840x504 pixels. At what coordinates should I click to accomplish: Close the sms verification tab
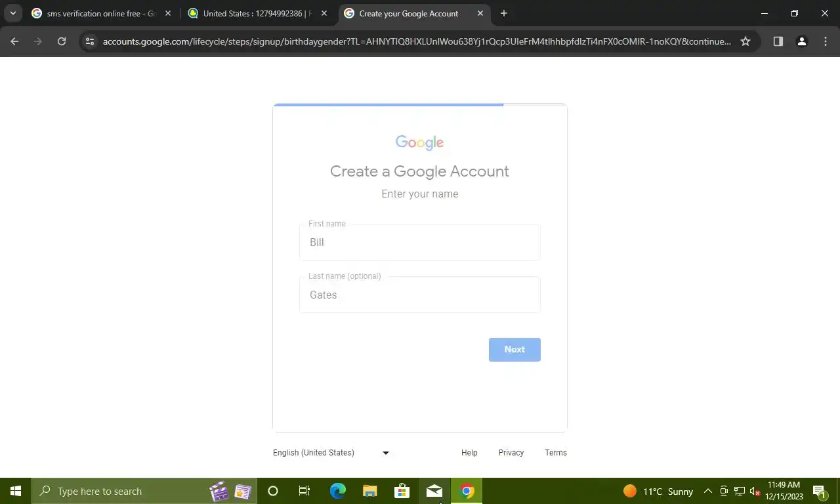pyautogui.click(x=168, y=13)
